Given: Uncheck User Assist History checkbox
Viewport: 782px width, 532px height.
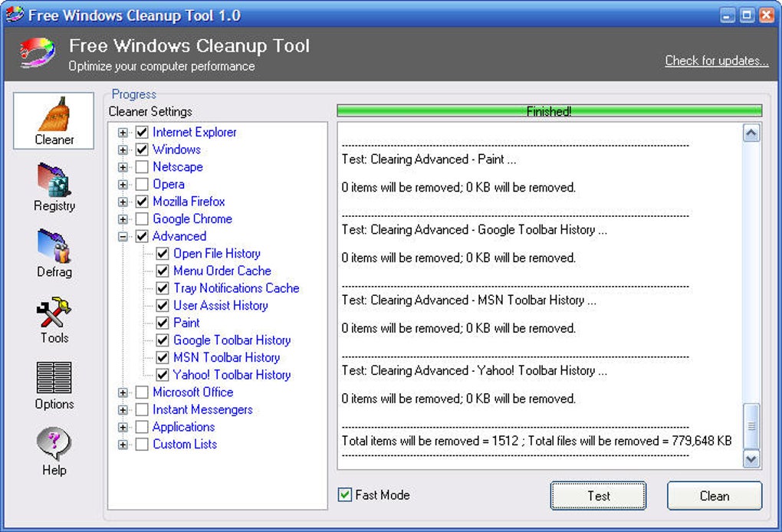Looking at the screenshot, I should 163,305.
